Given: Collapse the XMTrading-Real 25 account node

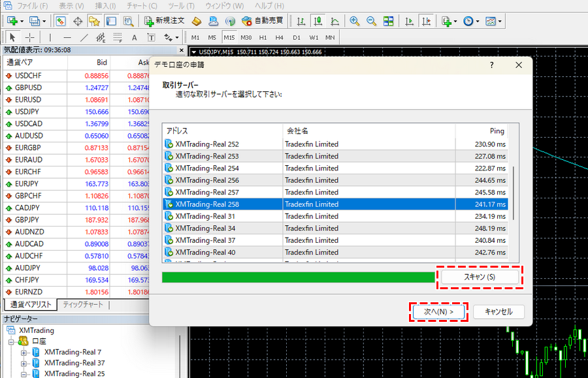Looking at the screenshot, I should pos(24,374).
